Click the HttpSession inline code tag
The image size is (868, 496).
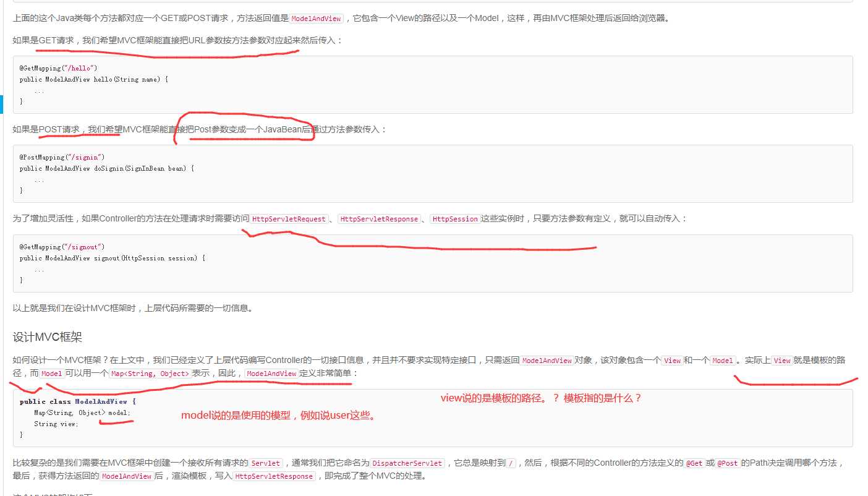click(x=455, y=219)
